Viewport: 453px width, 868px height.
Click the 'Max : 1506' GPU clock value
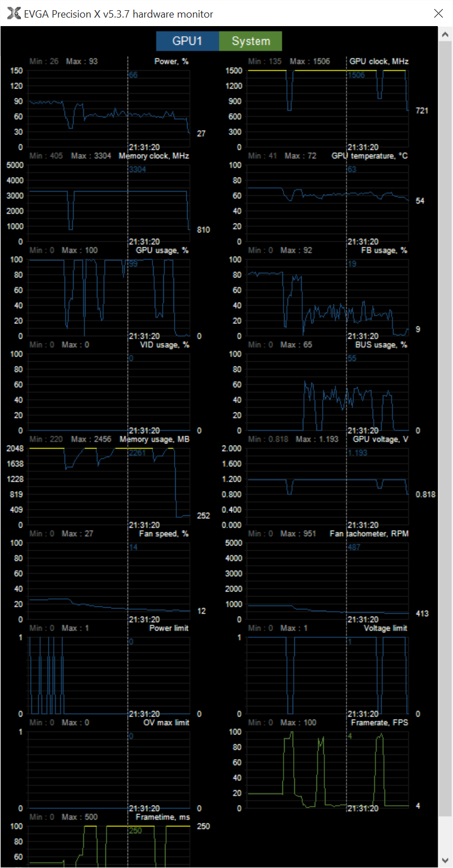pyautogui.click(x=310, y=61)
